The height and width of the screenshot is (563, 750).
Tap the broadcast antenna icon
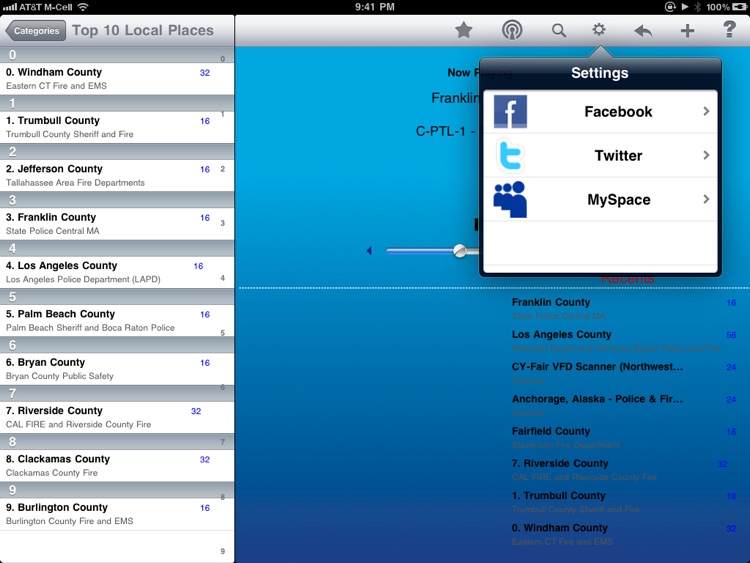[512, 30]
